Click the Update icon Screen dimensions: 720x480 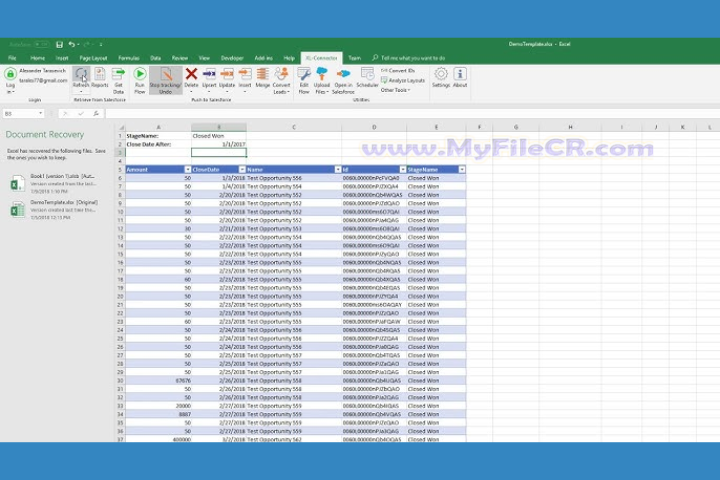pos(227,74)
